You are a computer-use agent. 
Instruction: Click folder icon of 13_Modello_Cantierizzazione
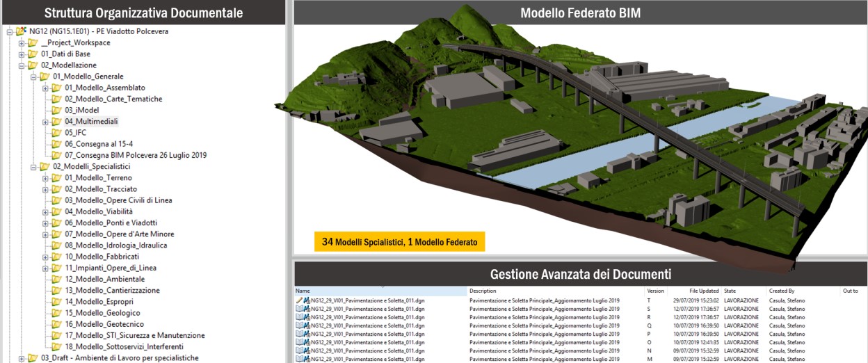click(x=57, y=291)
